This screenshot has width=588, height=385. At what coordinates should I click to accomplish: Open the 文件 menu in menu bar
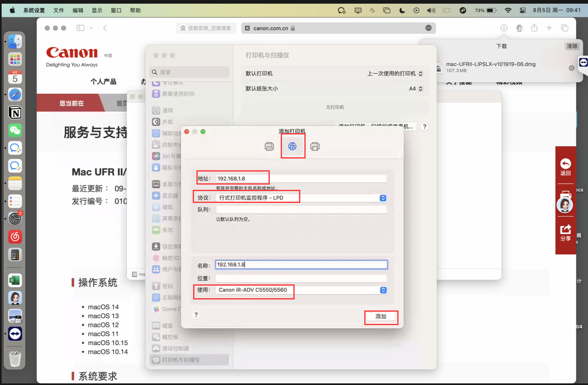pyautogui.click(x=59, y=11)
